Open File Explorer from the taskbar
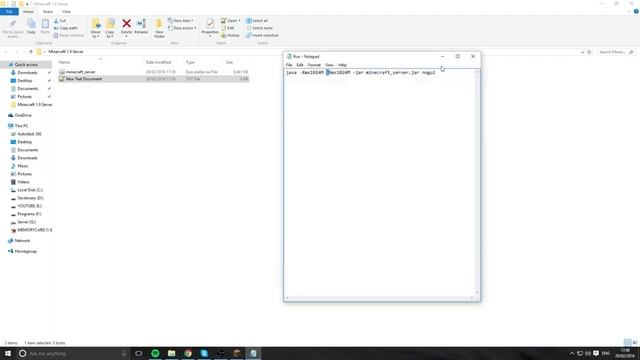640x360 pixels. [x=171, y=353]
